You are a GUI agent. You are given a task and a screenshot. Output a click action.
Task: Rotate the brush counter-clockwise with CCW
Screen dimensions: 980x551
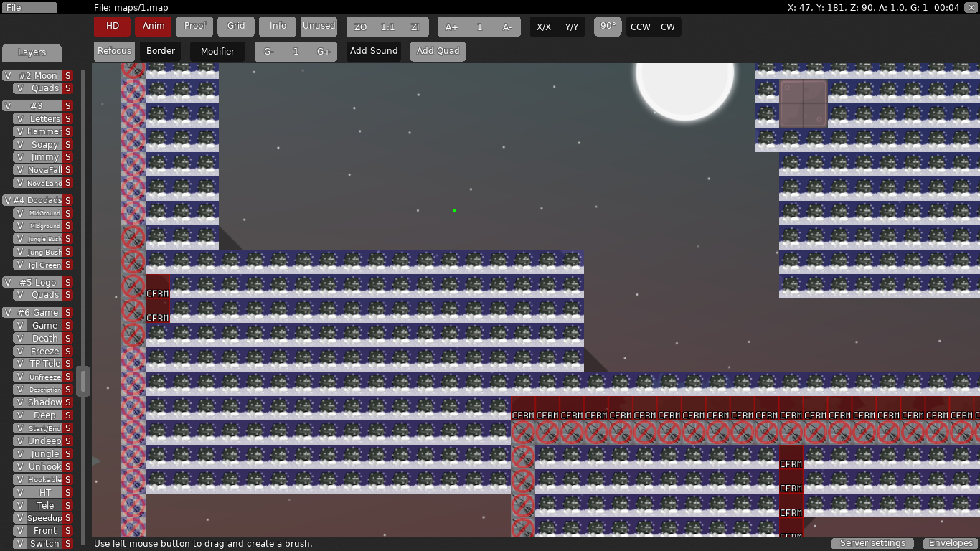pos(640,27)
